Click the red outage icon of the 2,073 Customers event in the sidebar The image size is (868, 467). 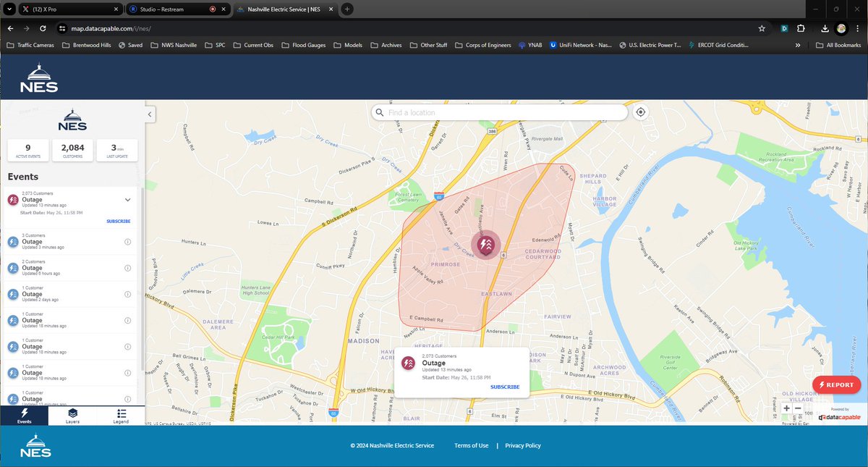[13, 200]
